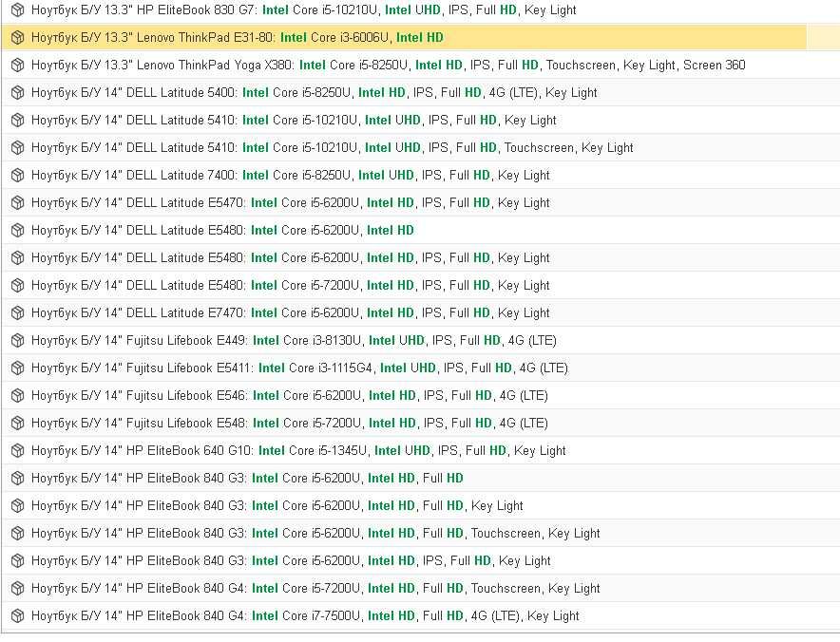
Task: Select 'Fujitsu Lifebook E548' i5-7200U row text
Action: (289, 424)
